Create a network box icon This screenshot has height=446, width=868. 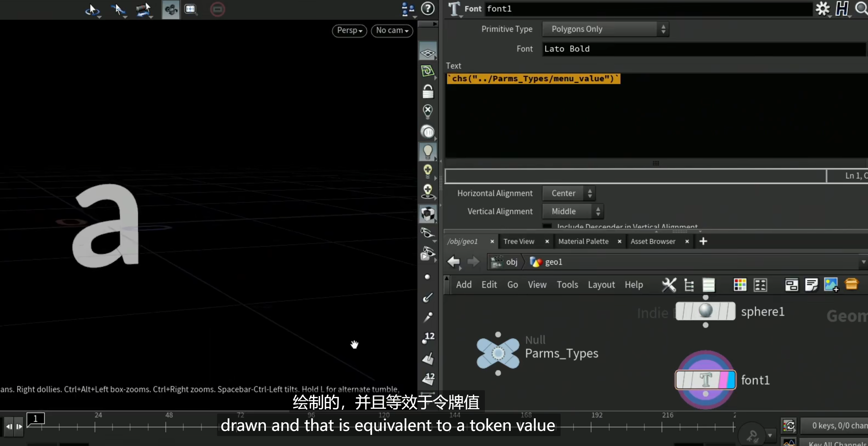tap(791, 285)
